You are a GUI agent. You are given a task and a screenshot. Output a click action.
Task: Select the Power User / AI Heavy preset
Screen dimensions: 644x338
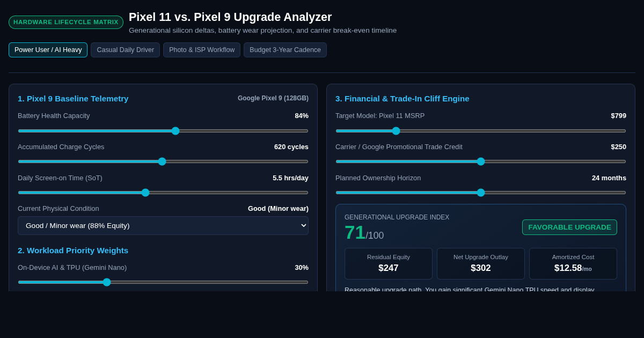tap(48, 50)
